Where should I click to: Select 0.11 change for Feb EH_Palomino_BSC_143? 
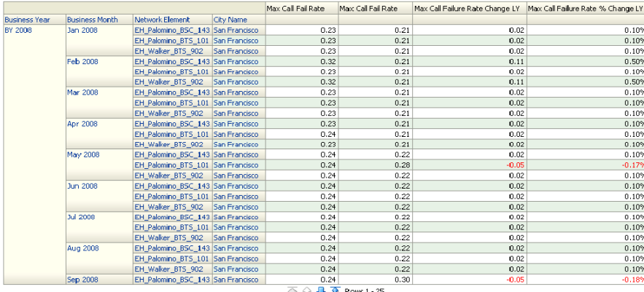[517, 61]
